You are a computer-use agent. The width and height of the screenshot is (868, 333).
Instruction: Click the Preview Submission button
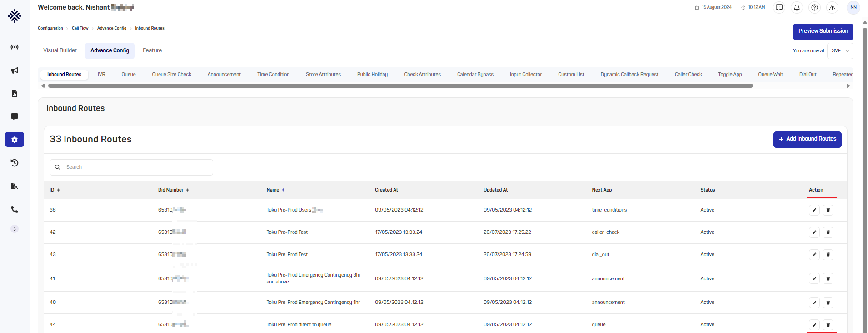[x=823, y=31]
